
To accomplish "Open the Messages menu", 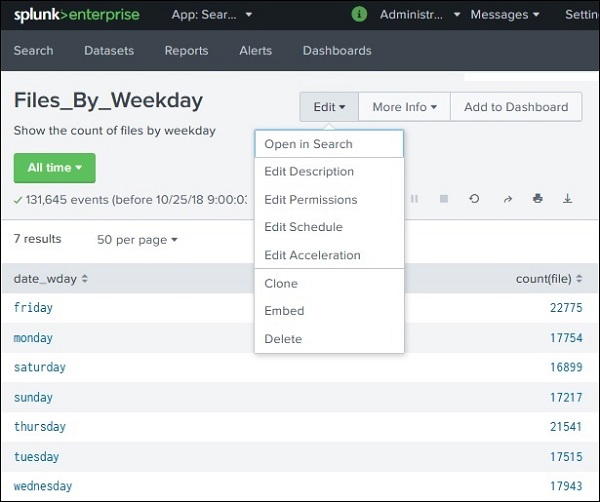I will click(x=504, y=15).
